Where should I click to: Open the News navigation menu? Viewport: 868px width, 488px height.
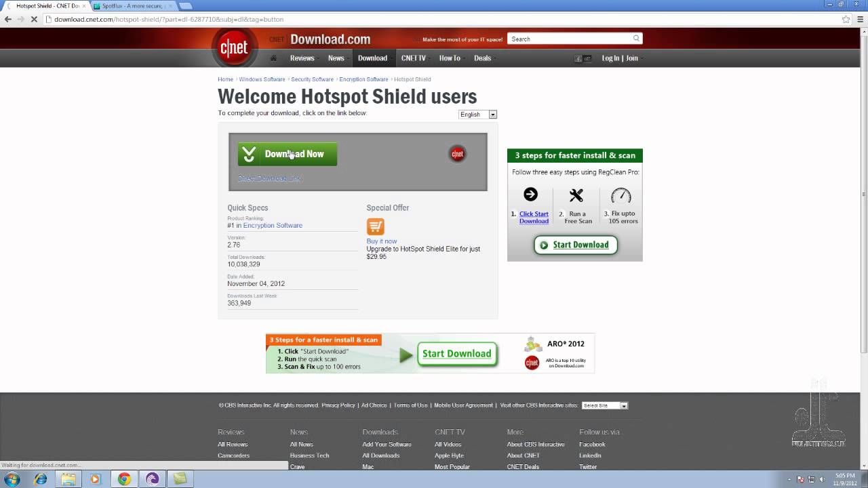337,58
